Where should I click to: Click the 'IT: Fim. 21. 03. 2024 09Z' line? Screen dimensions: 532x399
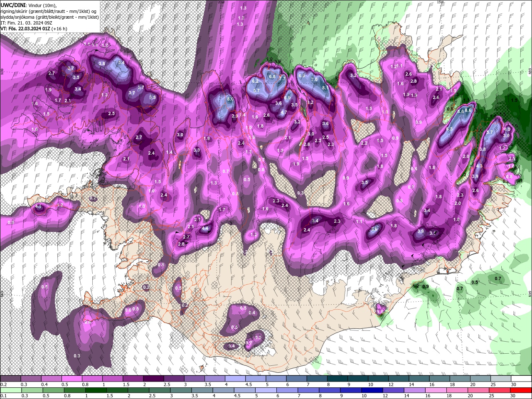pyautogui.click(x=27, y=22)
